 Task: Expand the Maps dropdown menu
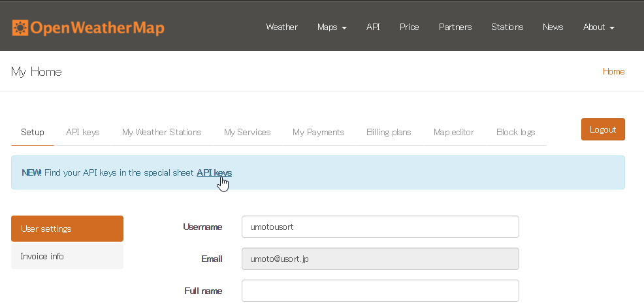[x=332, y=27]
